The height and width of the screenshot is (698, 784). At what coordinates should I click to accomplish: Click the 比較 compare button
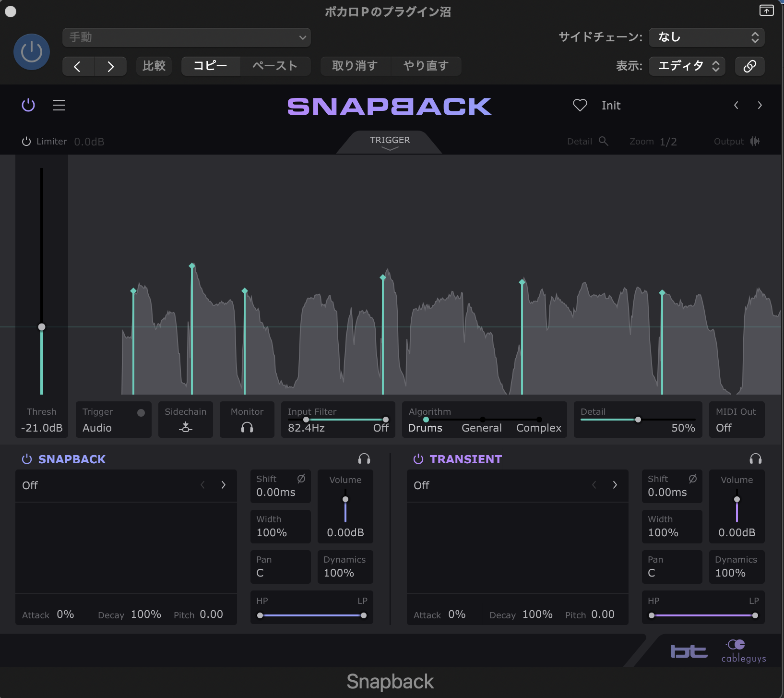(x=154, y=66)
